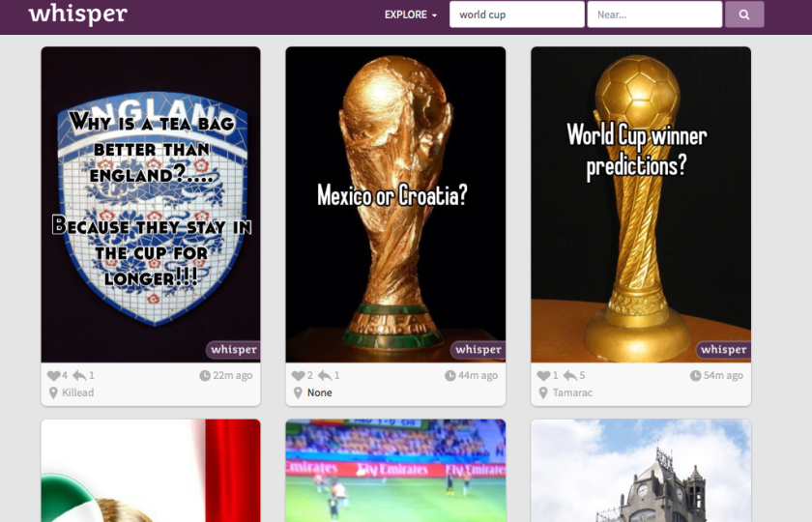Screen dimensions: 812x522
Task: Reply to the tea bag England whisper
Action: [x=79, y=375]
